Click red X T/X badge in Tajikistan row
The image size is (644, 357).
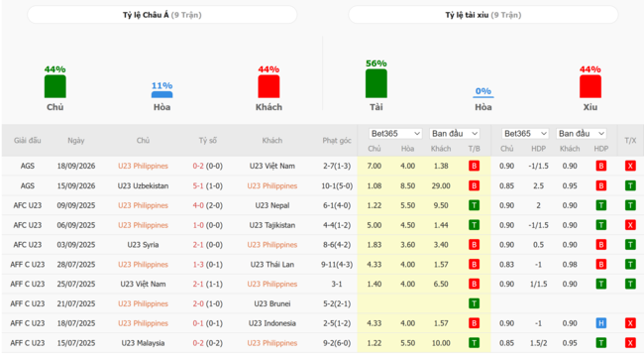630,225
